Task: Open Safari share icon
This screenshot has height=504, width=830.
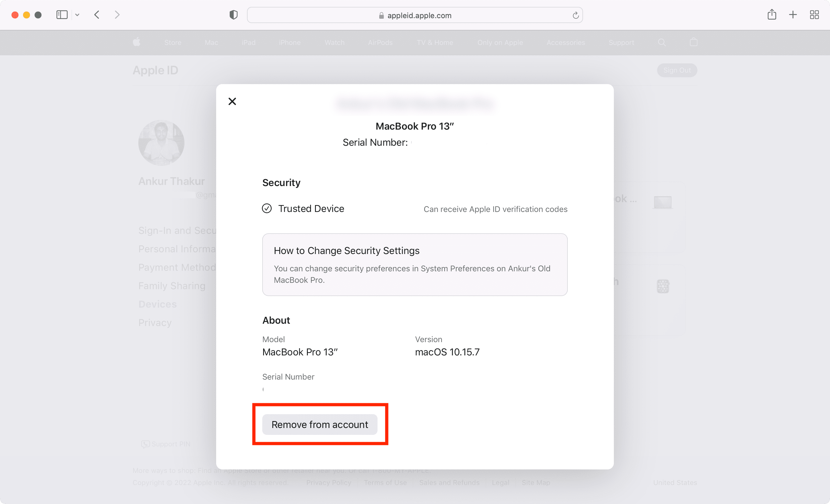Action: tap(772, 14)
